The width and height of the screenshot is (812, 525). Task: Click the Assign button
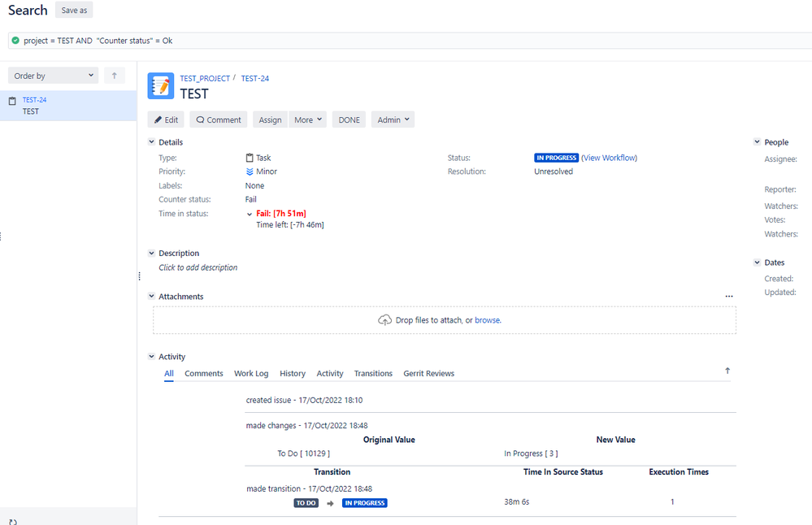(270, 119)
